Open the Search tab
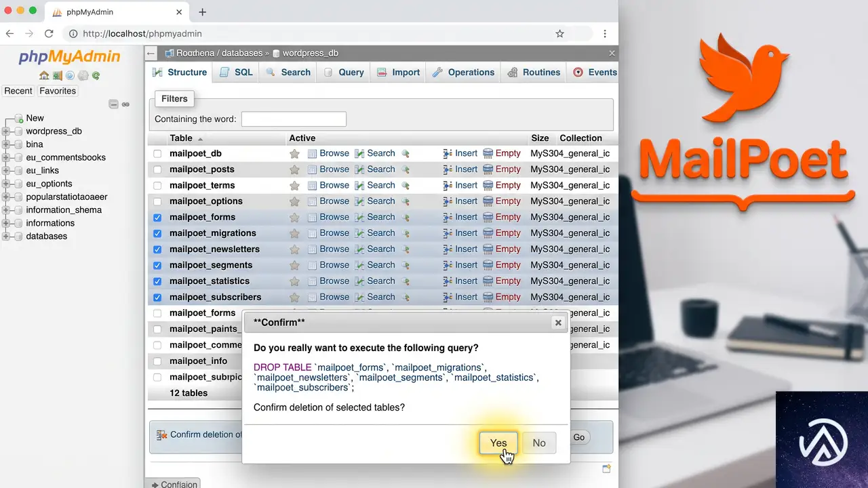This screenshot has height=488, width=868. pos(288,73)
